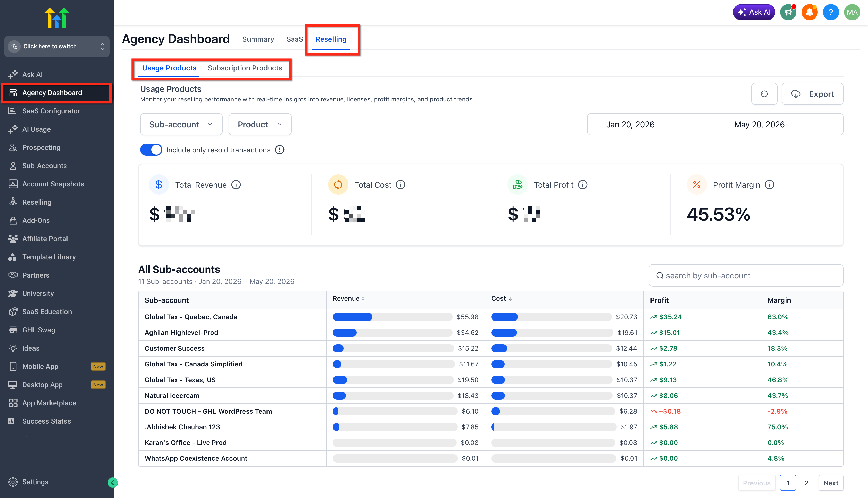Click the Total Revenue info icon
The image size is (868, 498).
[x=236, y=185]
